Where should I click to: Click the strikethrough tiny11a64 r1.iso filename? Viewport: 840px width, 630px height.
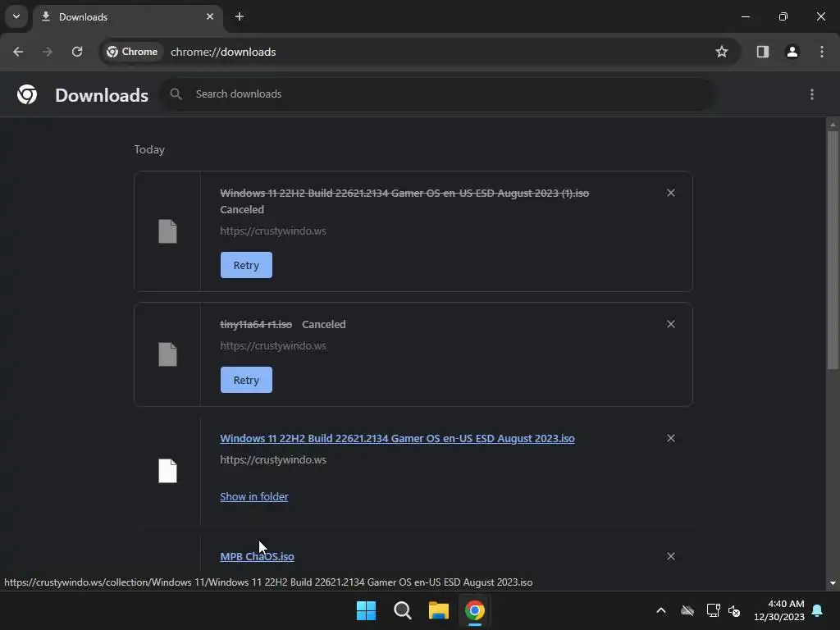pos(256,324)
